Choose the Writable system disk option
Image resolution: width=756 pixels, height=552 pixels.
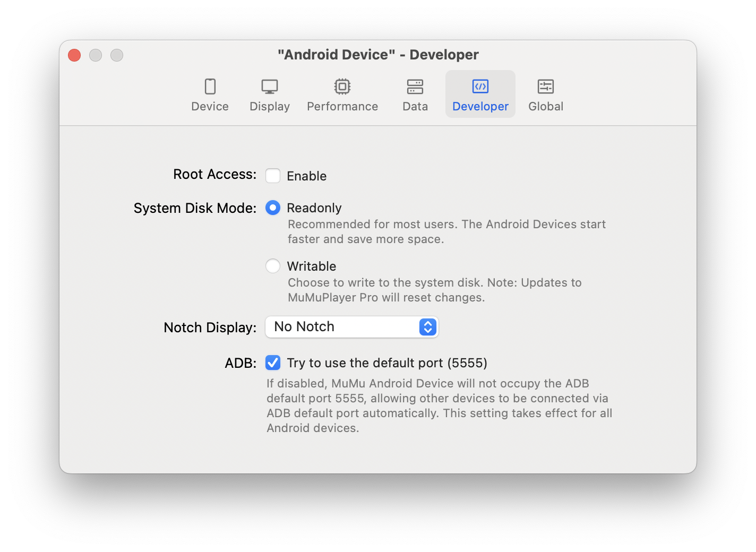(273, 266)
